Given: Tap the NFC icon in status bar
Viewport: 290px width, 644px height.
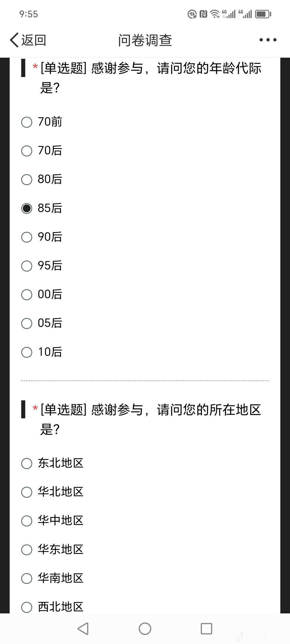Looking at the screenshot, I should (x=203, y=14).
